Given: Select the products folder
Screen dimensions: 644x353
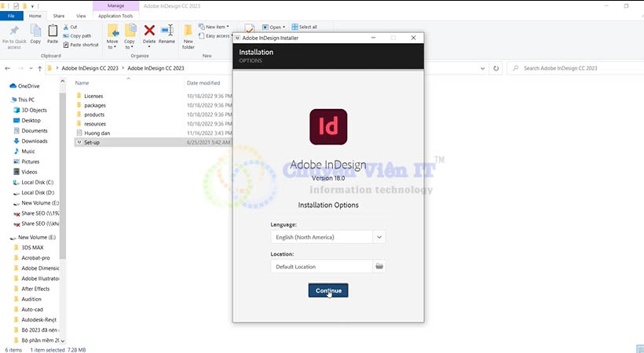Looking at the screenshot, I should coord(94,115).
